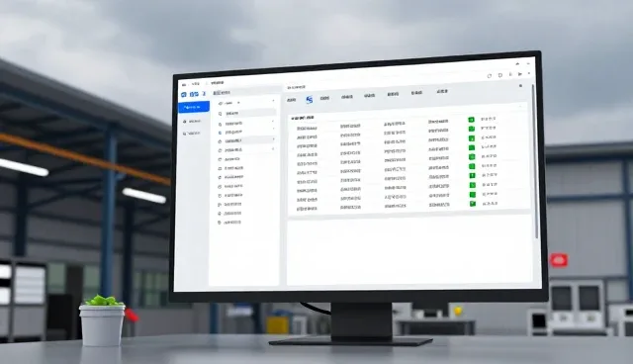Click the blue highlighted button in the left sidebar
The height and width of the screenshot is (364, 633).
194,107
